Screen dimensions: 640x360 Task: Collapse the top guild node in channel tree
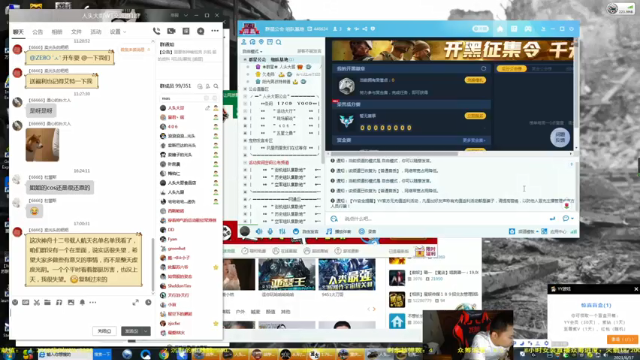245,60
